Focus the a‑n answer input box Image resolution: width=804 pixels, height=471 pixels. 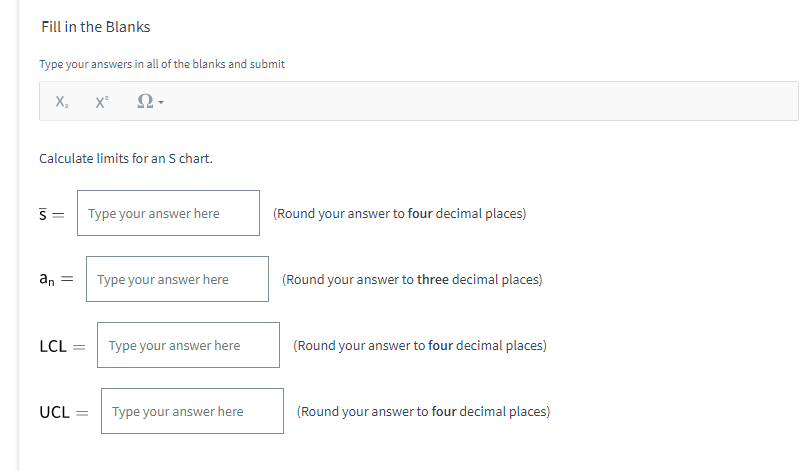tap(178, 279)
